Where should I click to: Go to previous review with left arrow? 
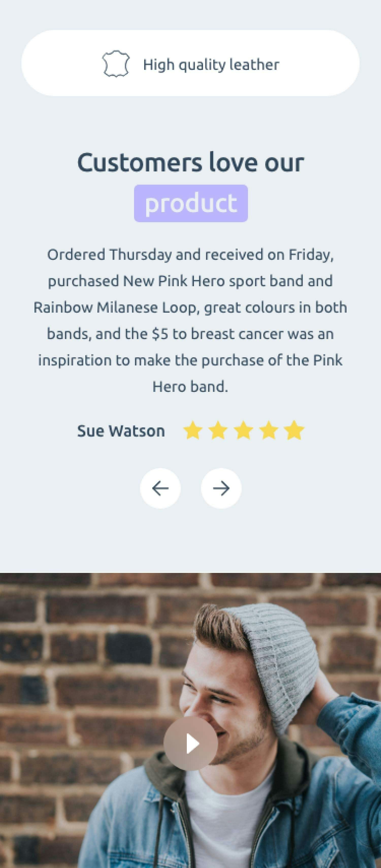tap(160, 488)
